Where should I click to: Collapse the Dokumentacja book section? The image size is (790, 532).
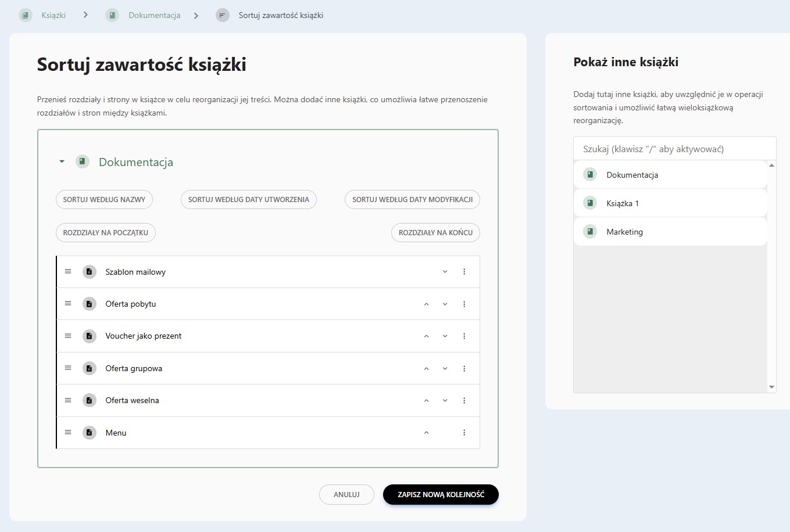coord(62,162)
